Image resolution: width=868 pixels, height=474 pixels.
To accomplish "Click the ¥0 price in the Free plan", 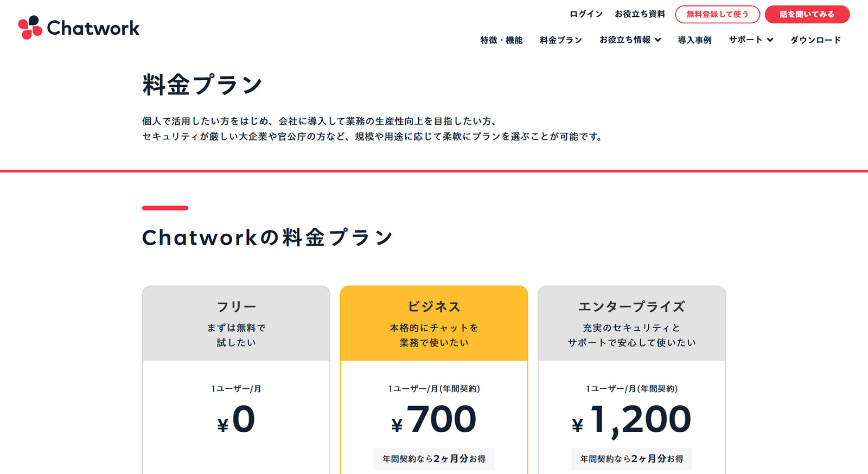I will (x=236, y=420).
